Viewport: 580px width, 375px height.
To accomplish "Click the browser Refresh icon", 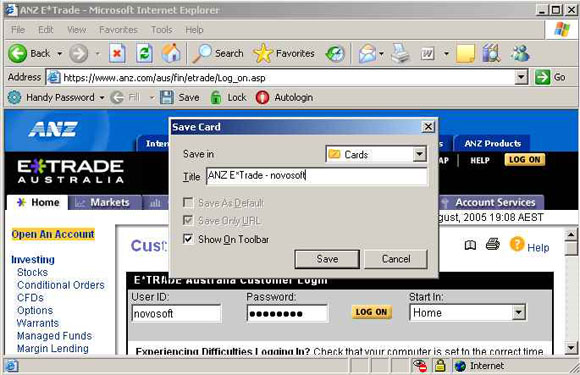I will pos(144,54).
